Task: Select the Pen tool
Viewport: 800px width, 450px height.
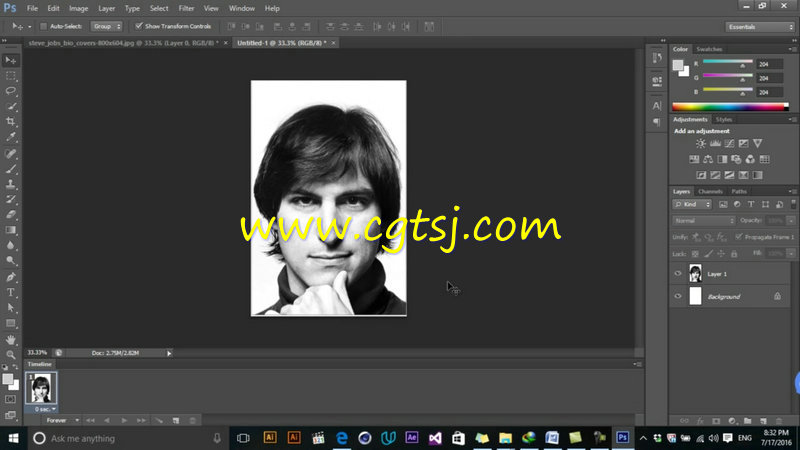Action: point(11,277)
